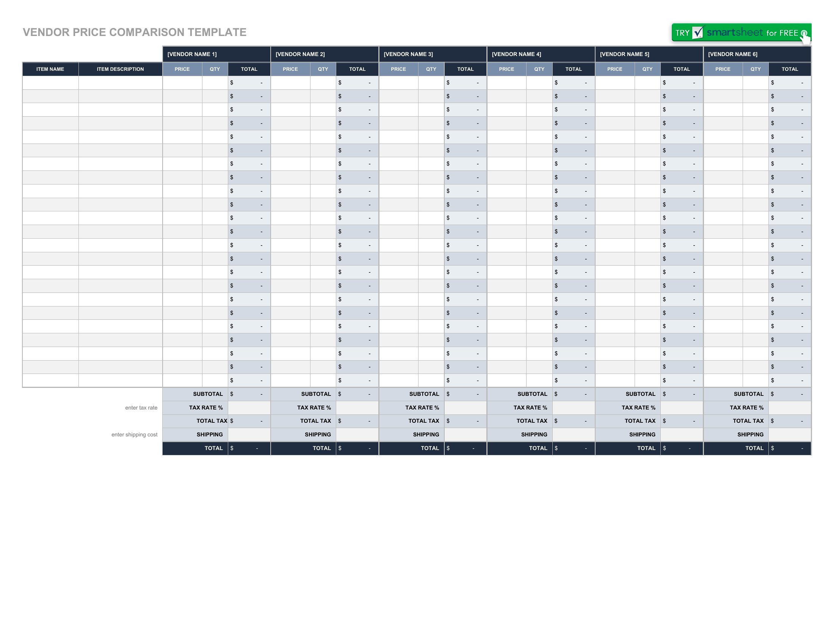Click the Vendor 1 TAX RATE % input cell

[249, 408]
